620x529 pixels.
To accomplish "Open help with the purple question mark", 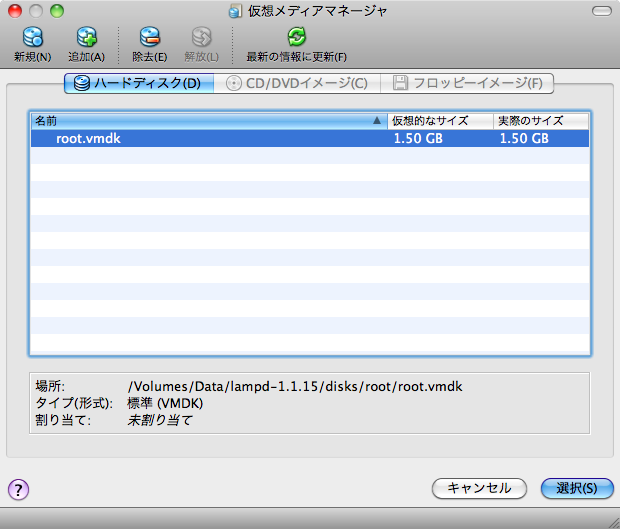I will (18, 489).
